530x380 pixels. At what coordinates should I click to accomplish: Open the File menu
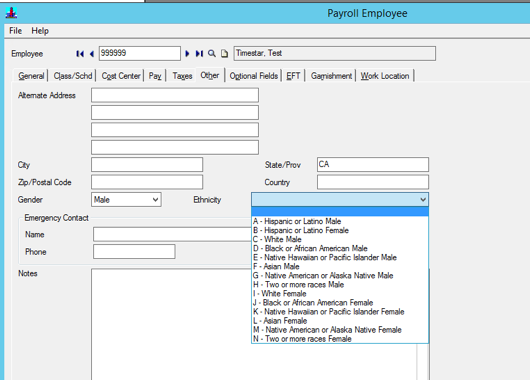tap(16, 31)
